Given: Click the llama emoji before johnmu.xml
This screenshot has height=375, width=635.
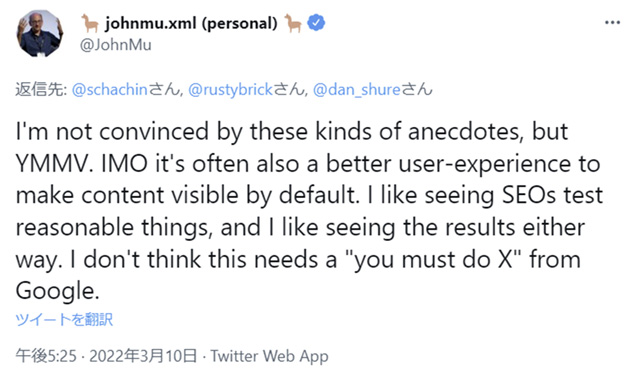Looking at the screenshot, I should (90, 23).
